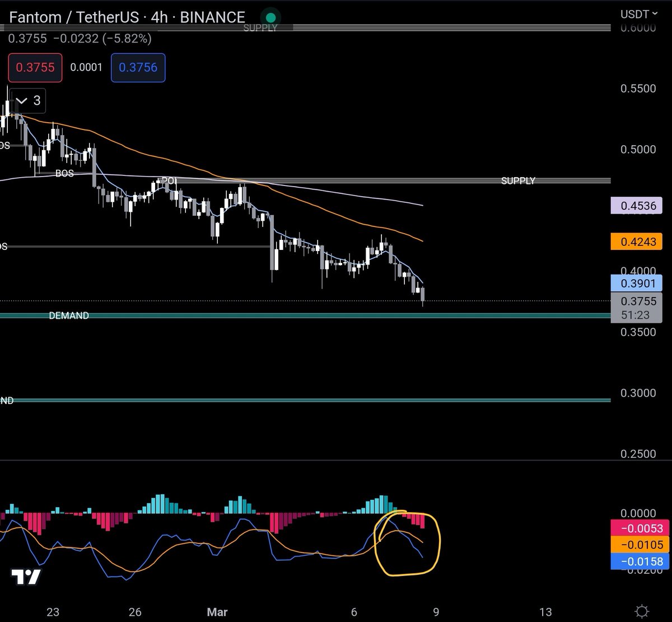Open chart settings gear icon
The height and width of the screenshot is (622, 672).
point(643,611)
